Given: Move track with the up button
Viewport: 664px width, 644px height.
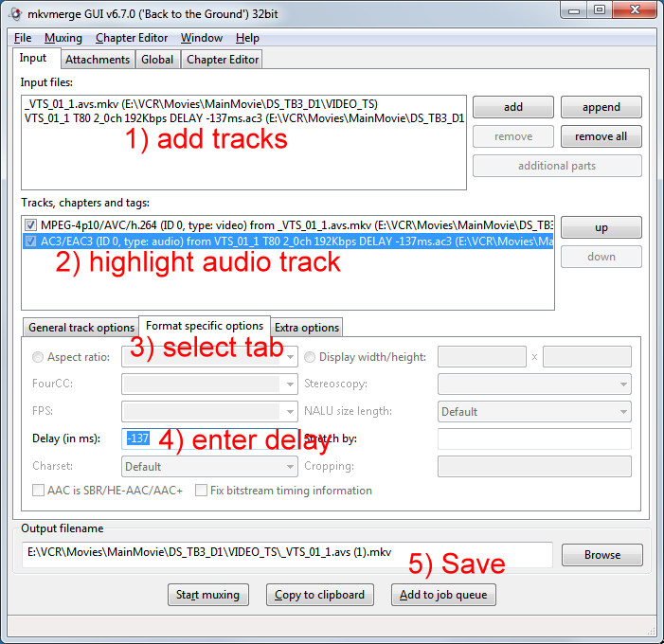Looking at the screenshot, I should [x=601, y=228].
